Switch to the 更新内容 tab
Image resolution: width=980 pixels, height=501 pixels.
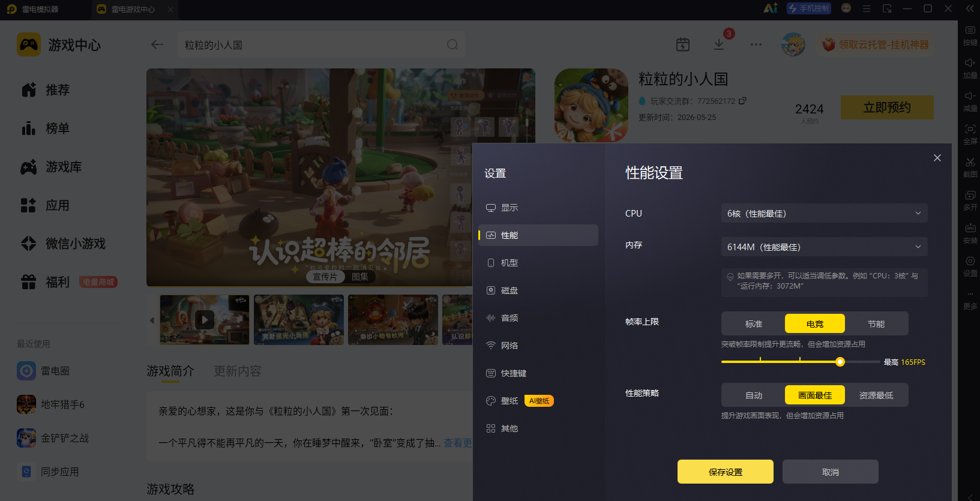point(238,371)
